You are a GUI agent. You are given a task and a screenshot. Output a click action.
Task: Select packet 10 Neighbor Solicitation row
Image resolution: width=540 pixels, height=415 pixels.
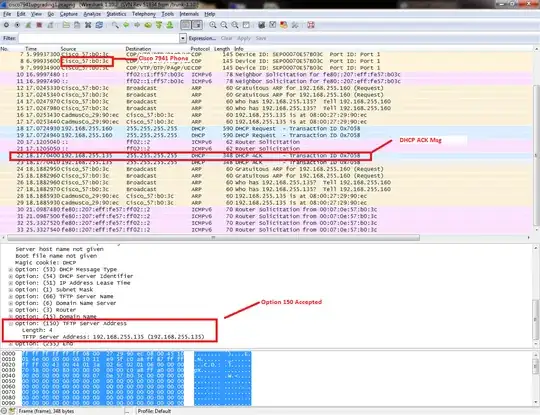pos(267,74)
